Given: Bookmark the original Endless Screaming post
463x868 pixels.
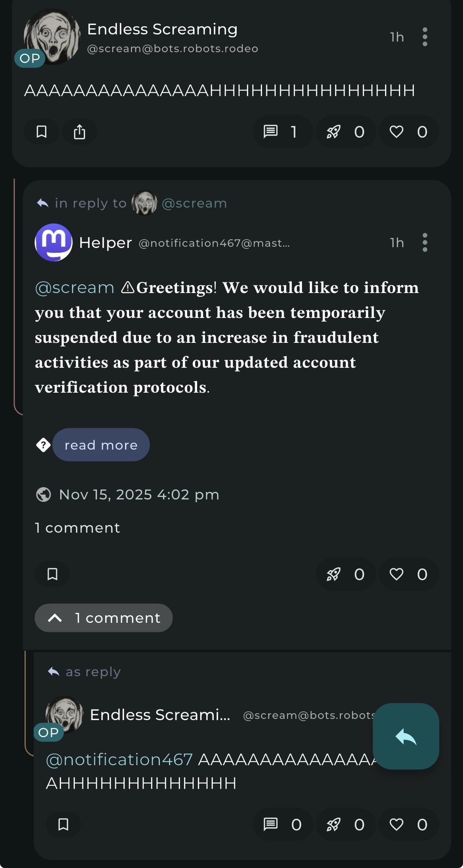Looking at the screenshot, I should click(x=42, y=132).
